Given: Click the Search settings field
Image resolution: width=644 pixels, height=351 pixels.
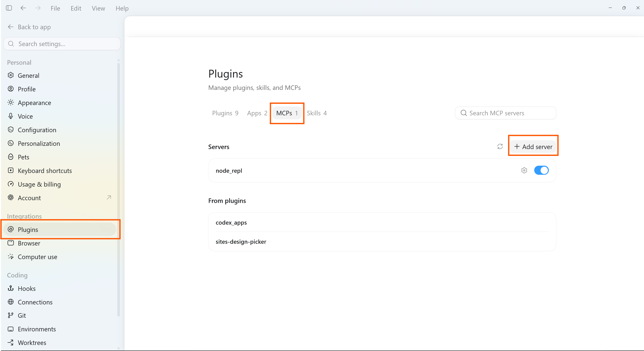Looking at the screenshot, I should 62,44.
